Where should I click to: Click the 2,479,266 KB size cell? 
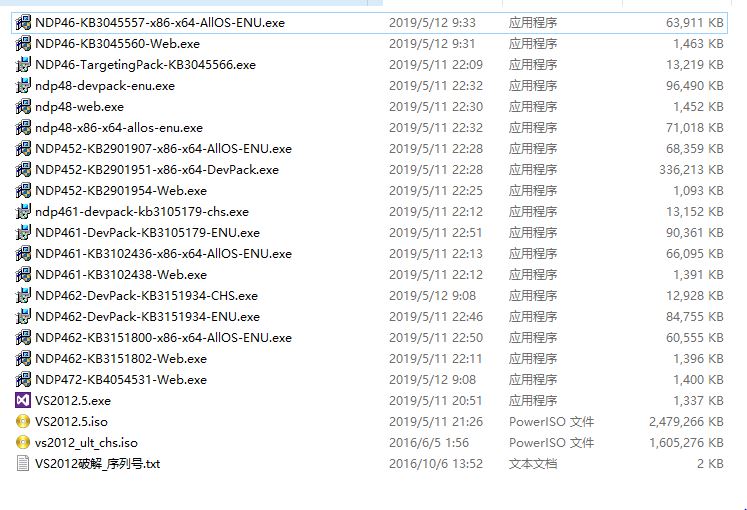[x=686, y=421]
